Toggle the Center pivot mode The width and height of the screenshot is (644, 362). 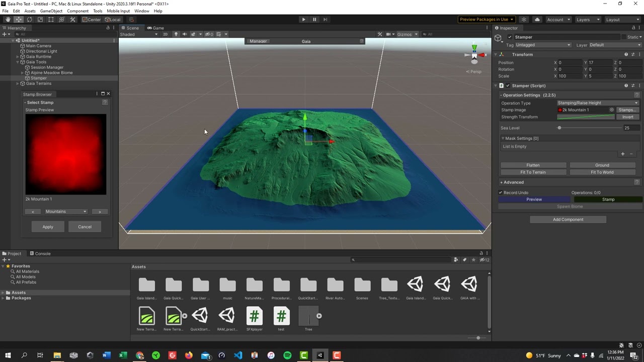pos(92,20)
